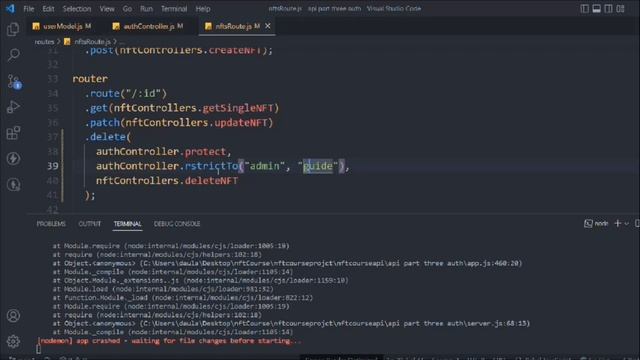Click the rstrictTo method name
This screenshot has height=360, width=640.
(x=211, y=166)
